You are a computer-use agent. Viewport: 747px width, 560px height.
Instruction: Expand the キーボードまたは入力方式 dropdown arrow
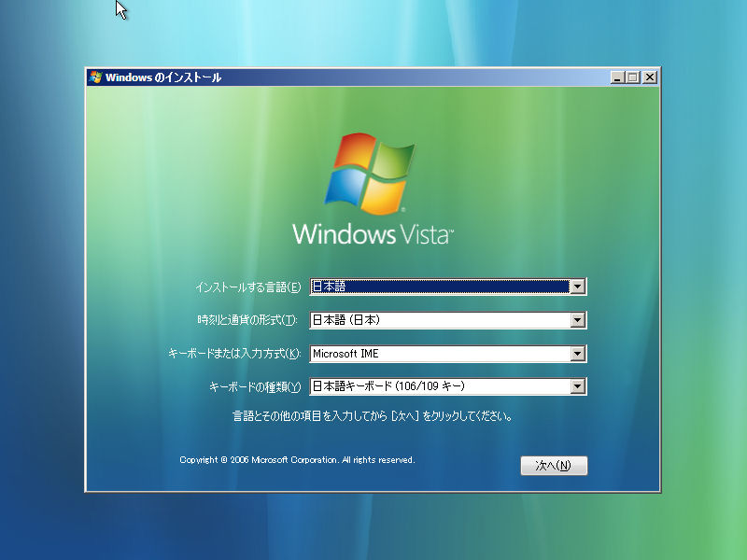(x=578, y=354)
